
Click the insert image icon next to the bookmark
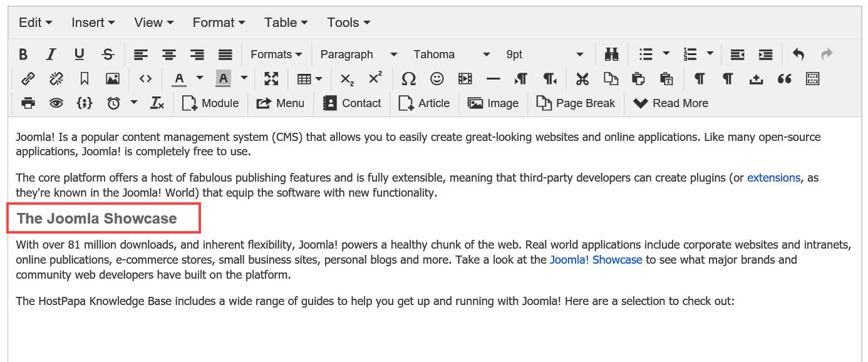point(113,79)
